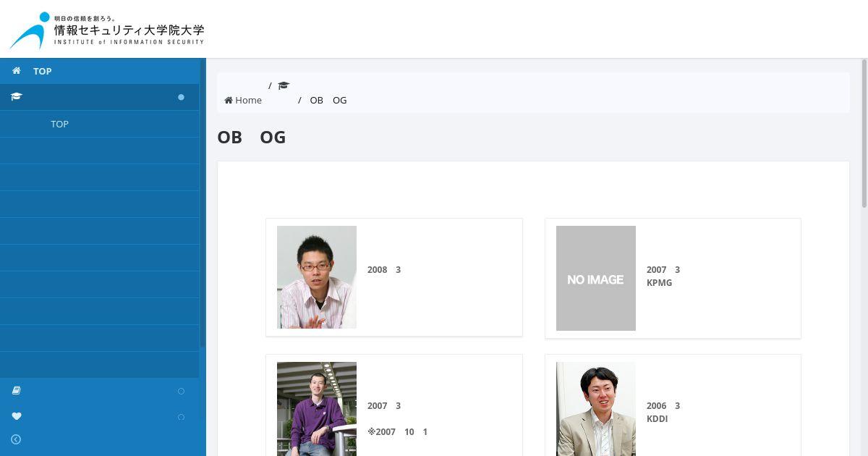This screenshot has width=868, height=456.
Task: Click the KPMG text on the 2007 card
Action: pos(659,282)
